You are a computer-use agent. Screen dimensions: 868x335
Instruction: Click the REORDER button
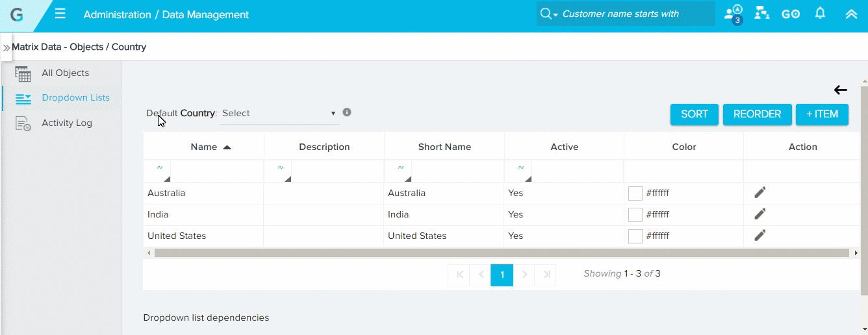(757, 114)
